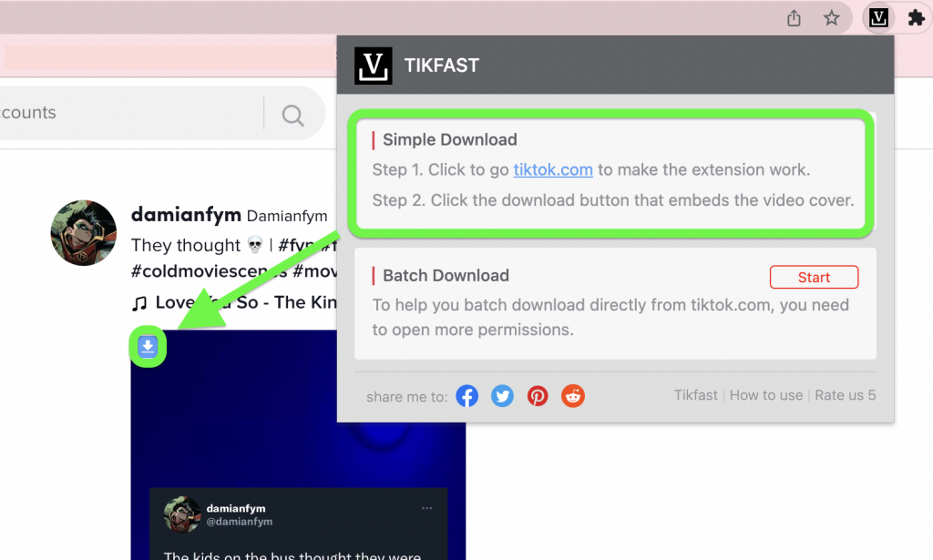Open the How to use link
This screenshot has width=933, height=560.
(x=765, y=395)
